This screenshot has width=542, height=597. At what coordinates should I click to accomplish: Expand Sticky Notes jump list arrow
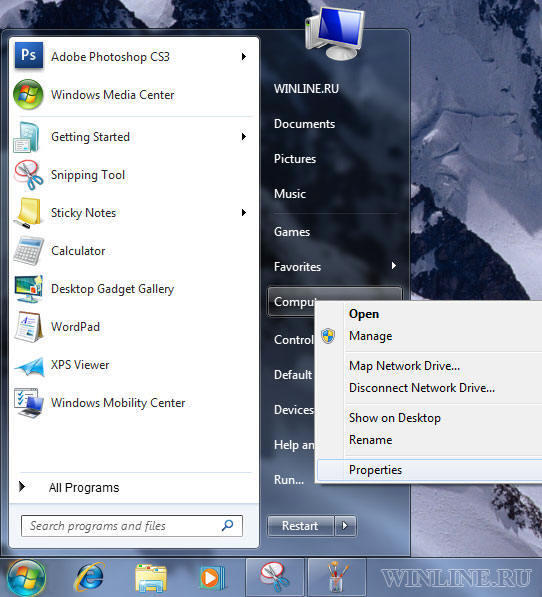tap(244, 212)
